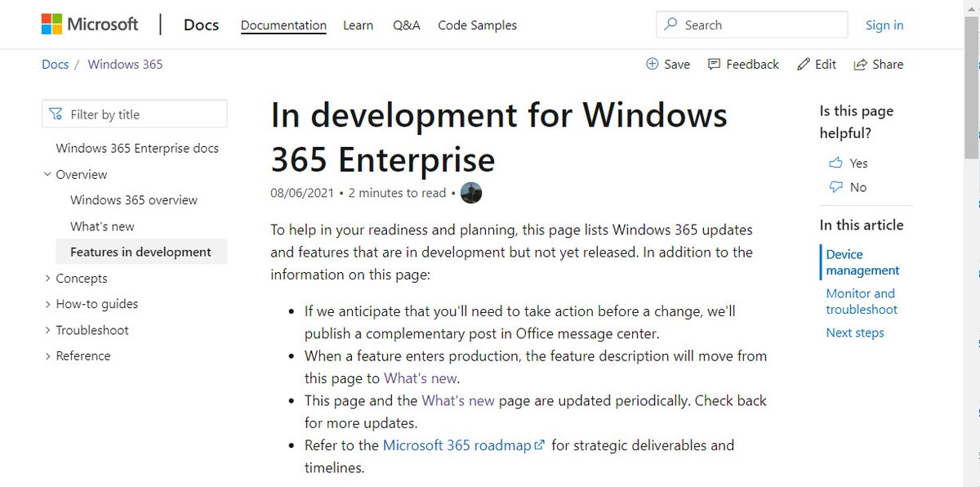Click the Save plus icon
Screen dimensions: 980x487
pos(652,64)
